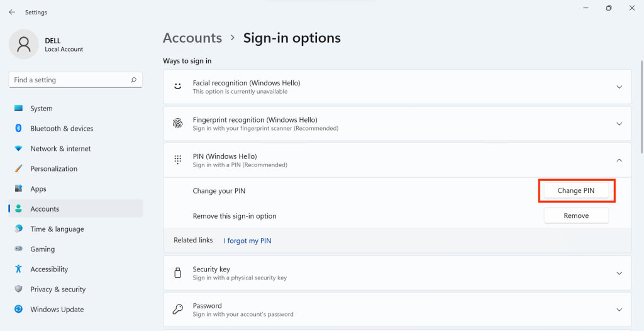Click the Network wifi icon
The height and width of the screenshot is (331, 644).
(18, 148)
